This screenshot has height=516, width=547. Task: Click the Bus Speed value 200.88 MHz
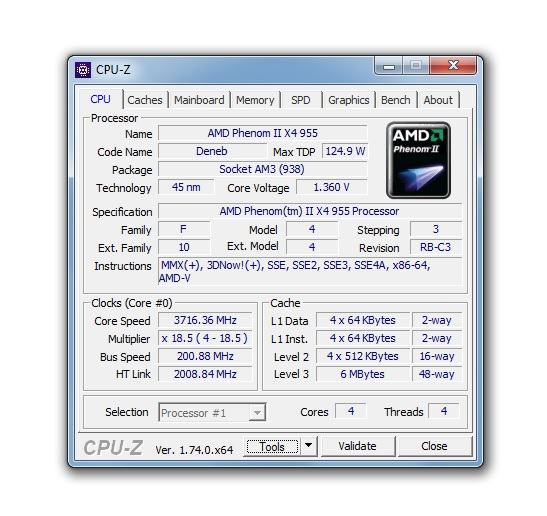point(205,356)
